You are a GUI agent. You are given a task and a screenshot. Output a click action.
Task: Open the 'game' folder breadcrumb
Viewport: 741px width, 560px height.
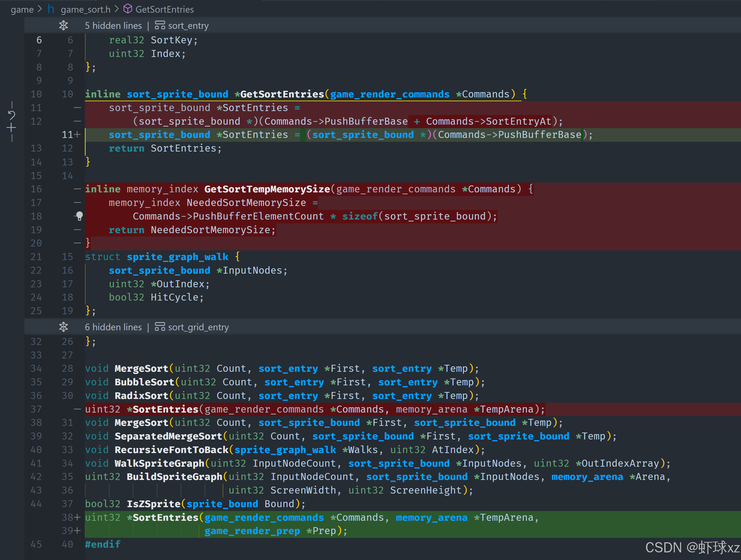click(x=22, y=9)
